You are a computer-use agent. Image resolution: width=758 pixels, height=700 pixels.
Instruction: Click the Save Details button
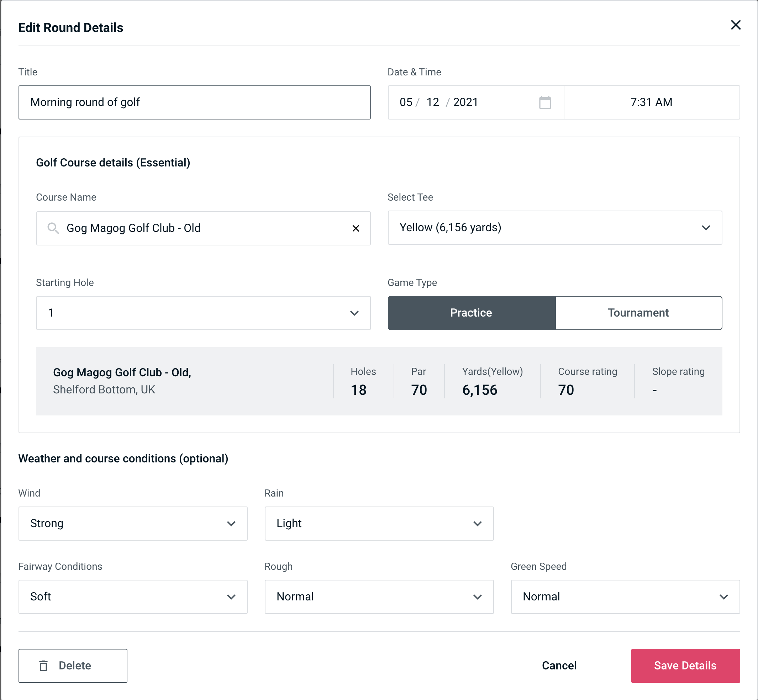pyautogui.click(x=685, y=665)
